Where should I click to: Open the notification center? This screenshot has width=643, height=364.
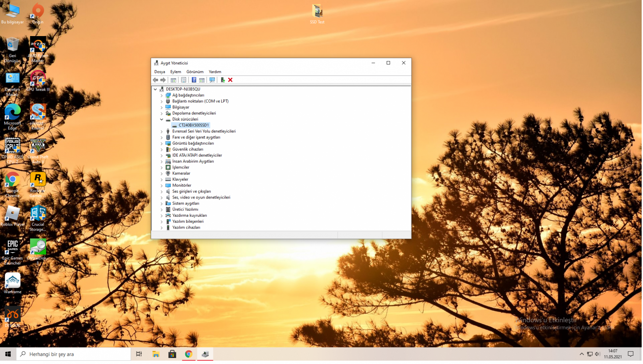pyautogui.click(x=631, y=354)
